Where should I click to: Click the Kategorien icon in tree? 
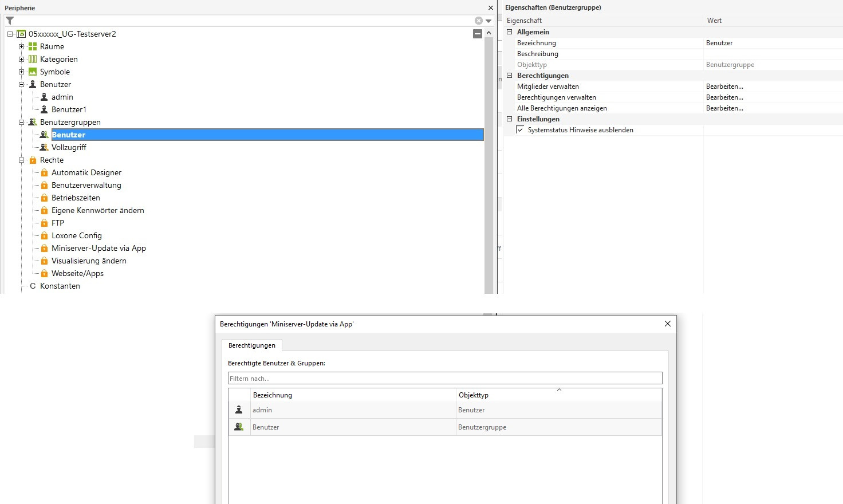click(x=33, y=59)
